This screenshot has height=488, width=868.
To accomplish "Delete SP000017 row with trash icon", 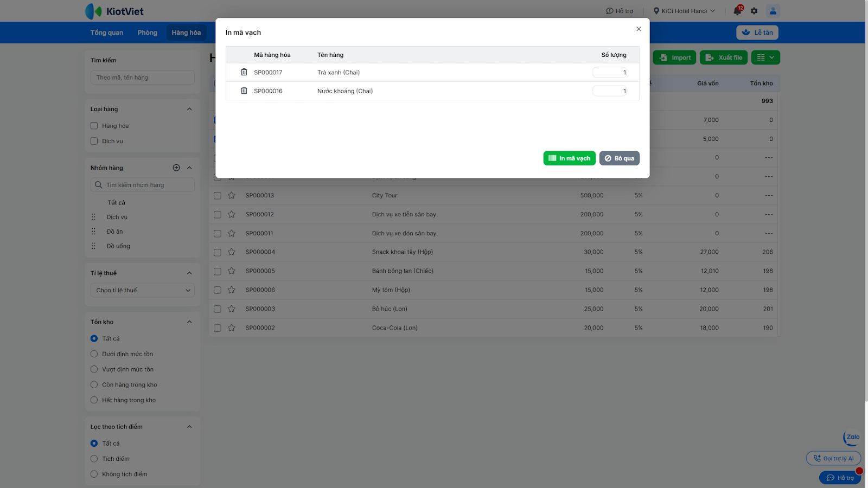I will (x=244, y=72).
